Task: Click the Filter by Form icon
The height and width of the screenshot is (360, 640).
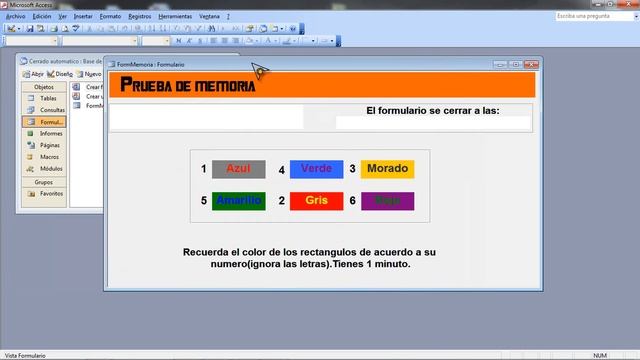Action: click(x=187, y=29)
